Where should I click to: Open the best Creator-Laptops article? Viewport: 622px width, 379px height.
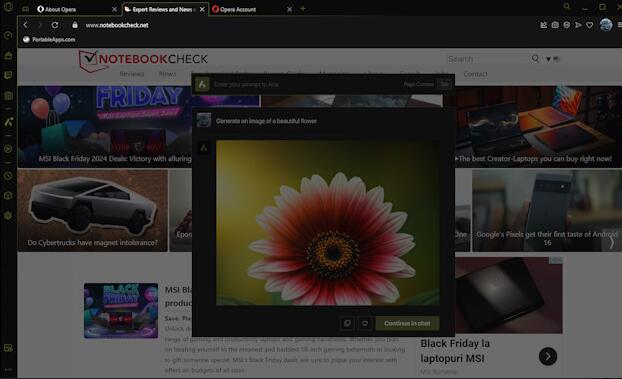pyautogui.click(x=539, y=126)
